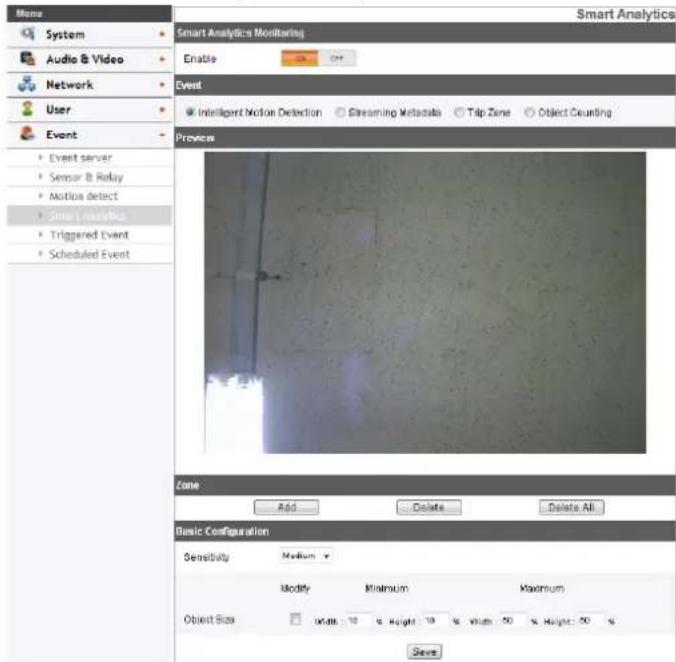Select Streaming Metadata radio button
The image size is (676, 662).
340,112
